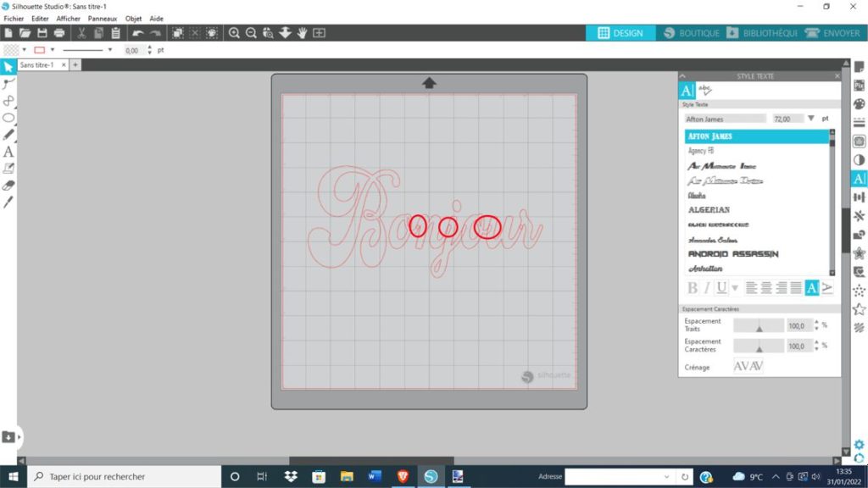This screenshot has height=488, width=868.
Task: Open the Fichier menu
Action: click(x=14, y=19)
